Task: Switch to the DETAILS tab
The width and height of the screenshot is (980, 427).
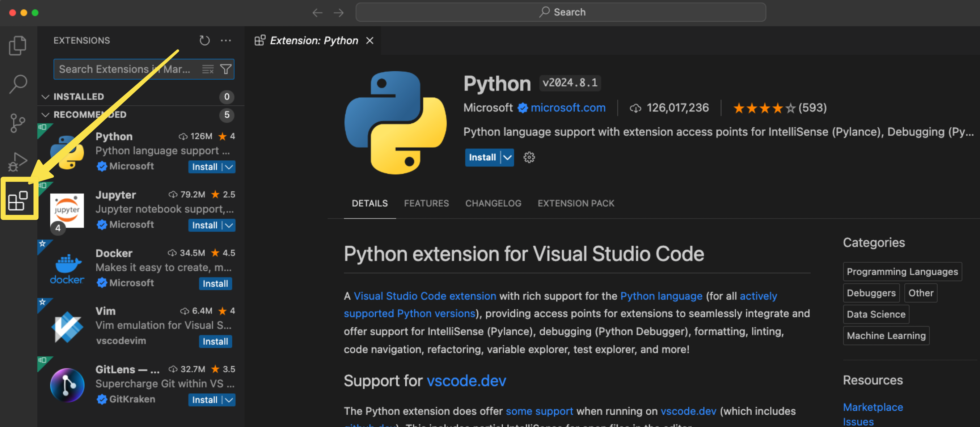Action: (x=369, y=203)
